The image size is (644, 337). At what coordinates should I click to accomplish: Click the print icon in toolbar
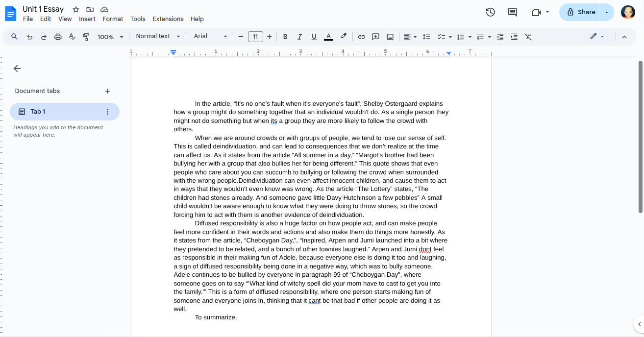(58, 37)
